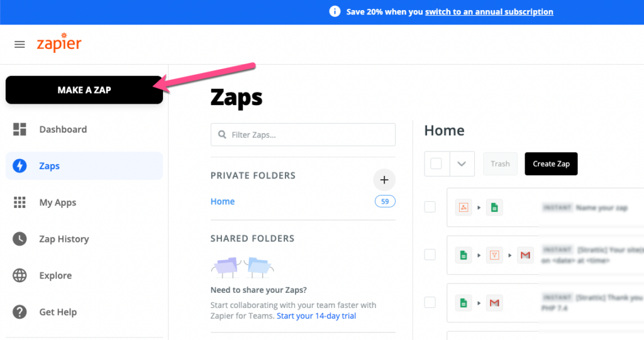The image size is (644, 340).
Task: Click the Zapier logo
Action: pos(59,43)
